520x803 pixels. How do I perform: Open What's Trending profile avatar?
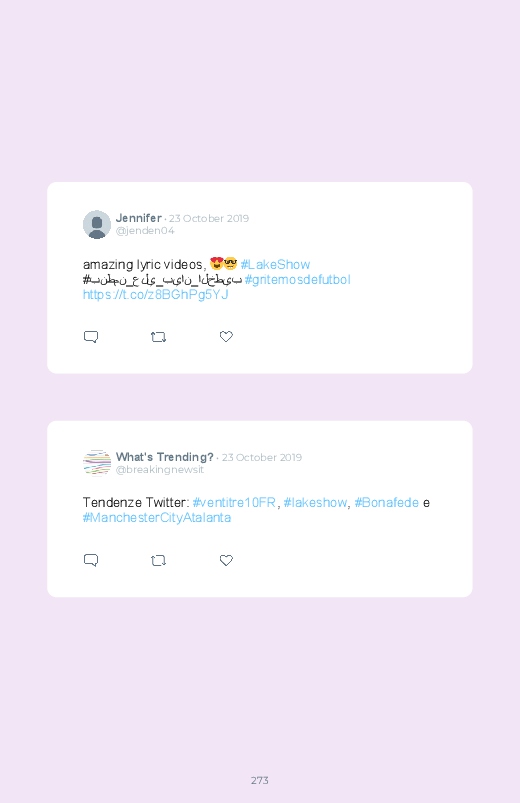pyautogui.click(x=97, y=463)
